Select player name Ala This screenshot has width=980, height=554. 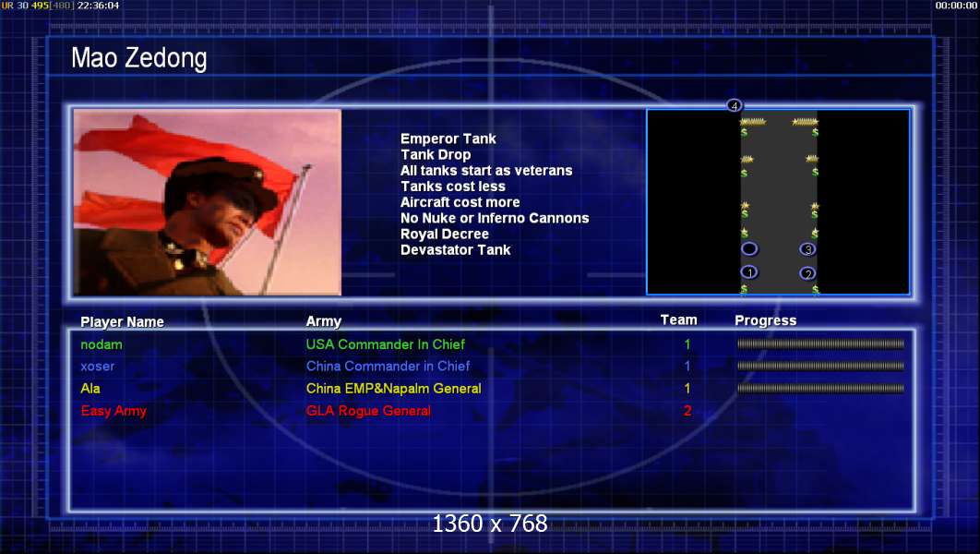pyautogui.click(x=90, y=389)
